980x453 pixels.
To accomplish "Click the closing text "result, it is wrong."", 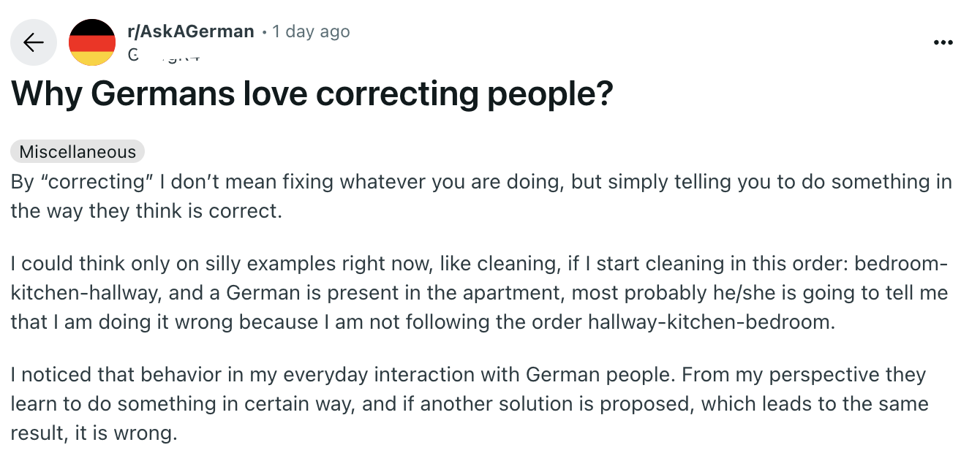I will (94, 433).
